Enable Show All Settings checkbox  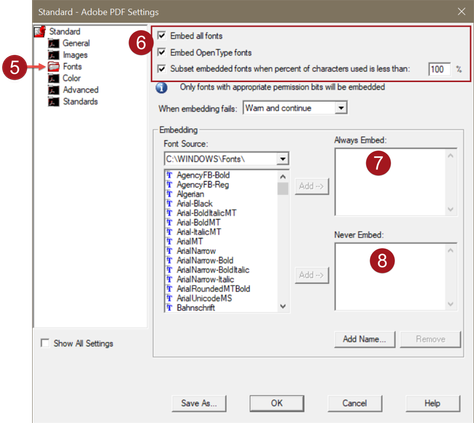45,343
